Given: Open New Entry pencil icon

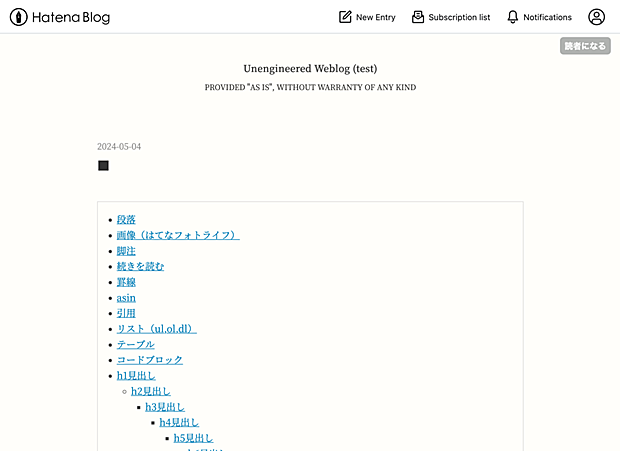Looking at the screenshot, I should pos(345,17).
